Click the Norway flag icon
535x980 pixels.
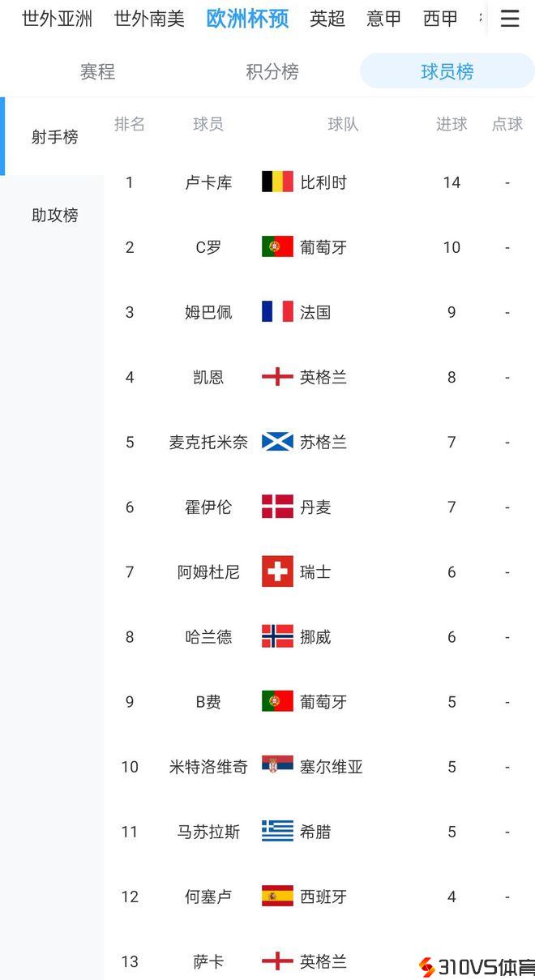[277, 636]
